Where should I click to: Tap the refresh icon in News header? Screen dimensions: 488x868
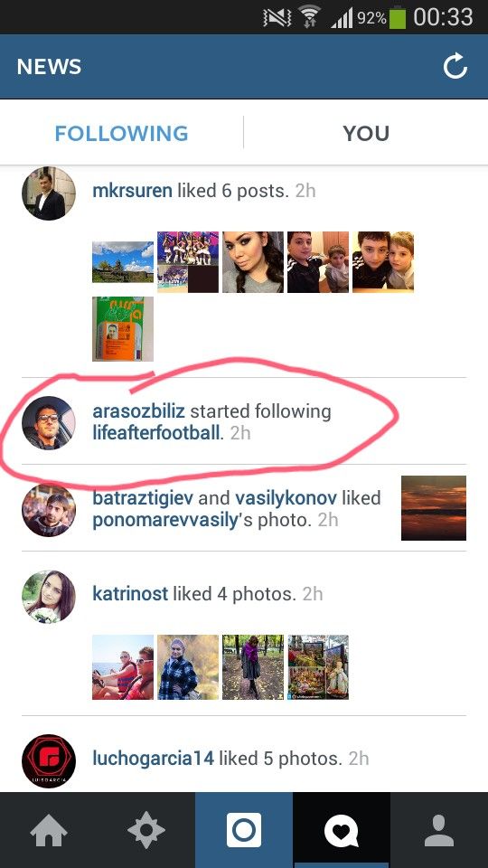(455, 67)
